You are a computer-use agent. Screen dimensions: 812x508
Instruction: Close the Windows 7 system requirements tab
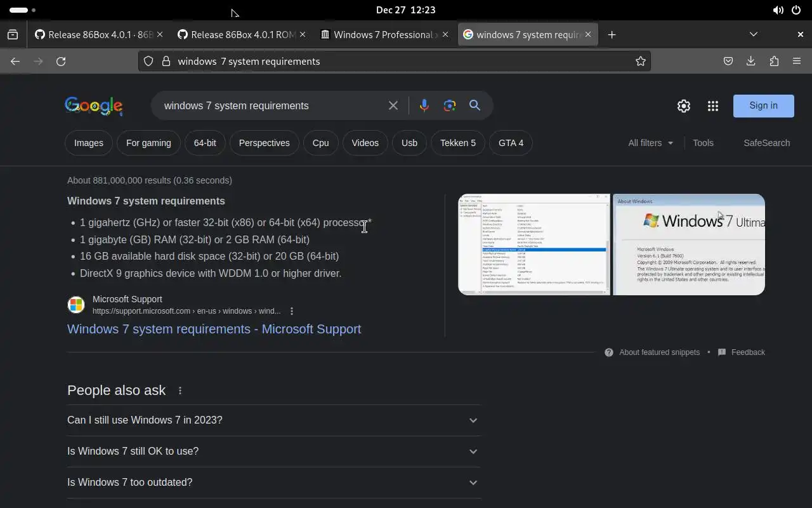[588, 35]
